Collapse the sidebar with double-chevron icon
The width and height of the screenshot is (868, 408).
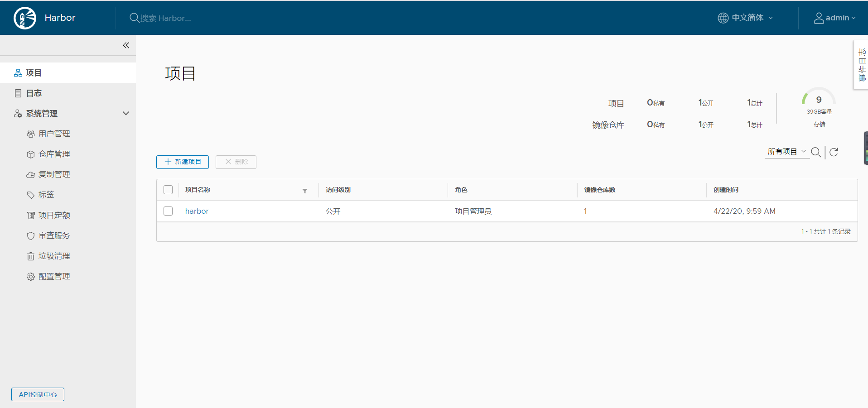tap(126, 45)
